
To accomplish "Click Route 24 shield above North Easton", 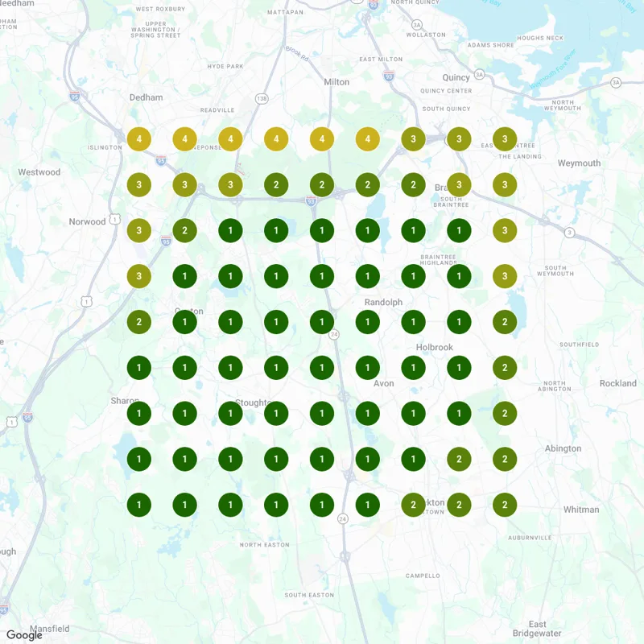I will (343, 519).
